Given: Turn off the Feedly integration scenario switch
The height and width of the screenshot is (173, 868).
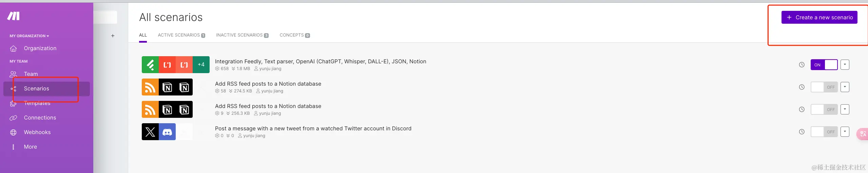Looking at the screenshot, I should pos(824,65).
